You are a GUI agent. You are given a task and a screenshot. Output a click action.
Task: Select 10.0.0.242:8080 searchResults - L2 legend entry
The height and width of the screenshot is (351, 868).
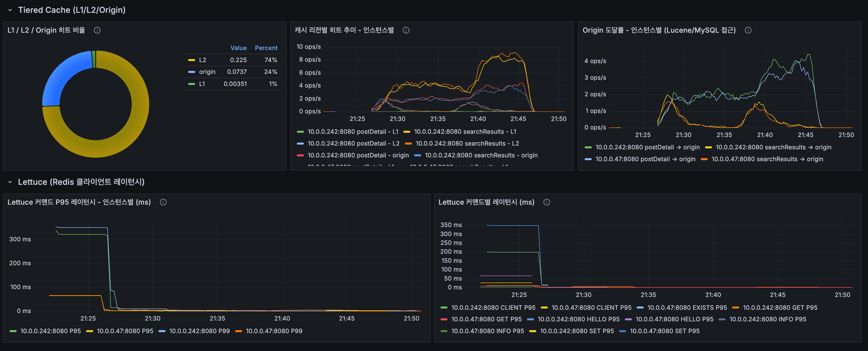[x=467, y=144]
